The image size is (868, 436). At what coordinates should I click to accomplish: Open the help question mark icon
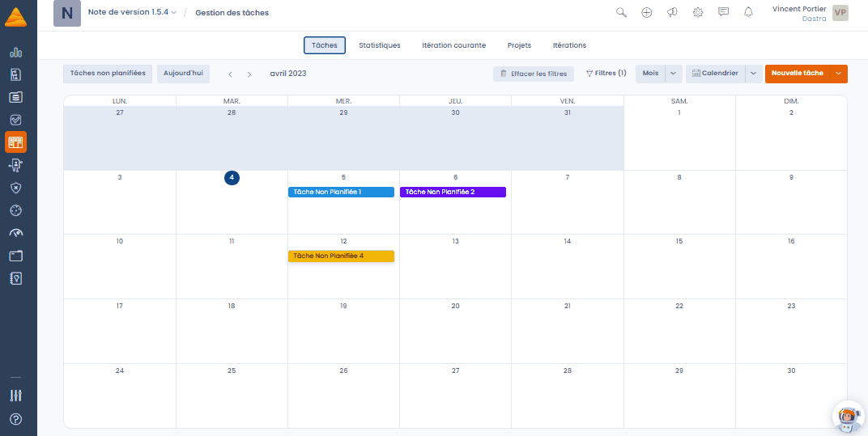[x=16, y=419]
